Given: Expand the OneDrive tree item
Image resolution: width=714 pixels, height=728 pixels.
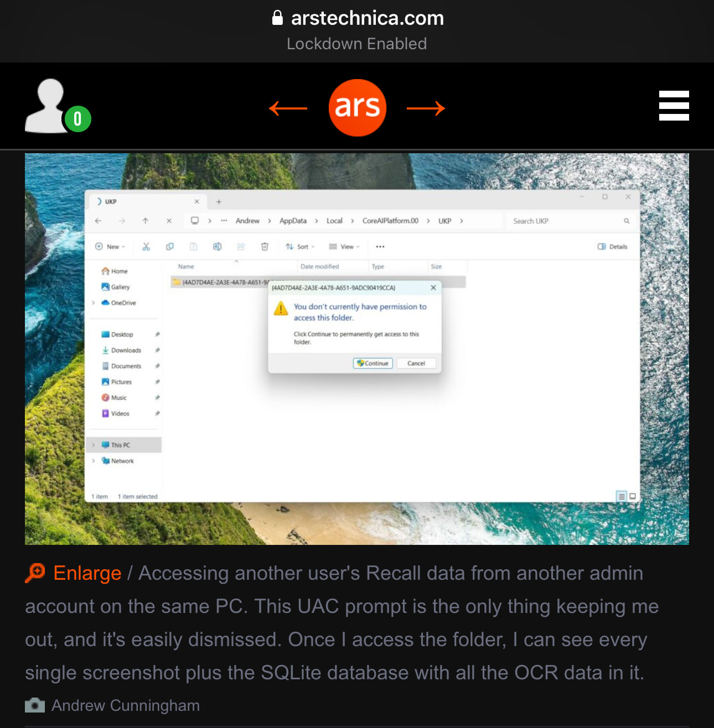Looking at the screenshot, I should tap(94, 303).
